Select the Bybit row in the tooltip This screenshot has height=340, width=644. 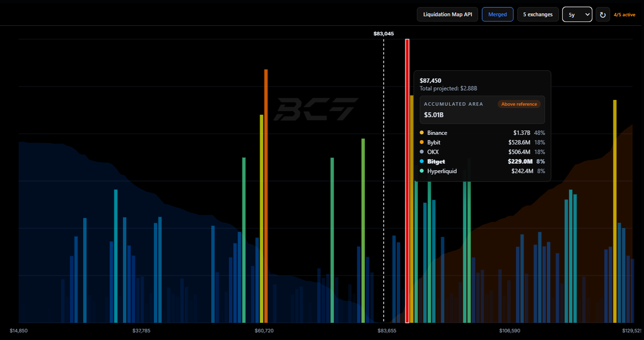click(x=482, y=142)
